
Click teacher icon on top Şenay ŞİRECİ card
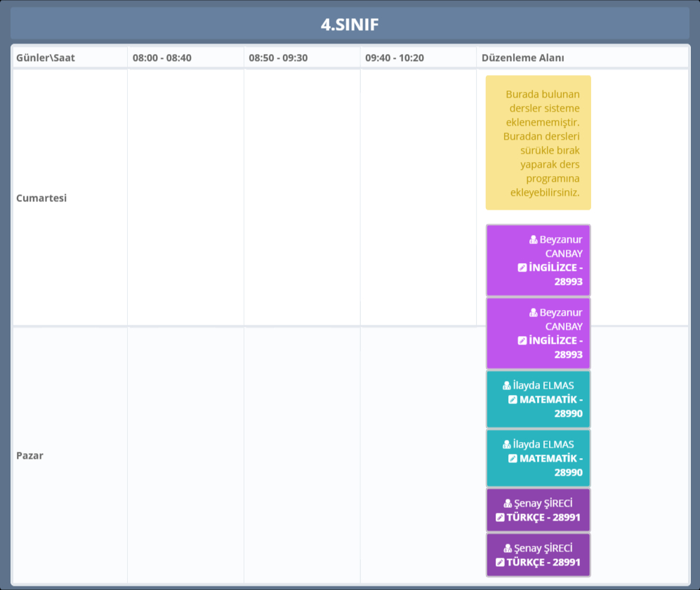(x=508, y=503)
